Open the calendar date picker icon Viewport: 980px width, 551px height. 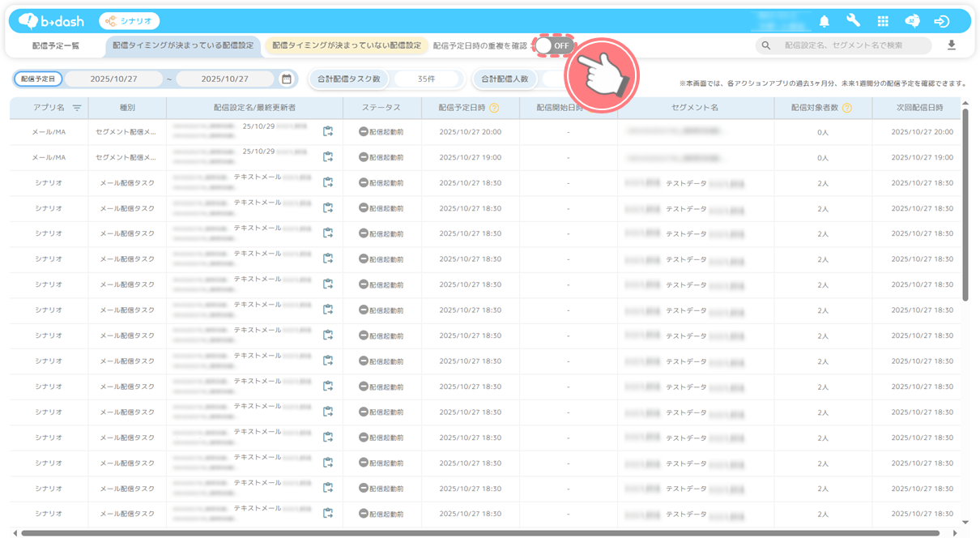pos(287,79)
